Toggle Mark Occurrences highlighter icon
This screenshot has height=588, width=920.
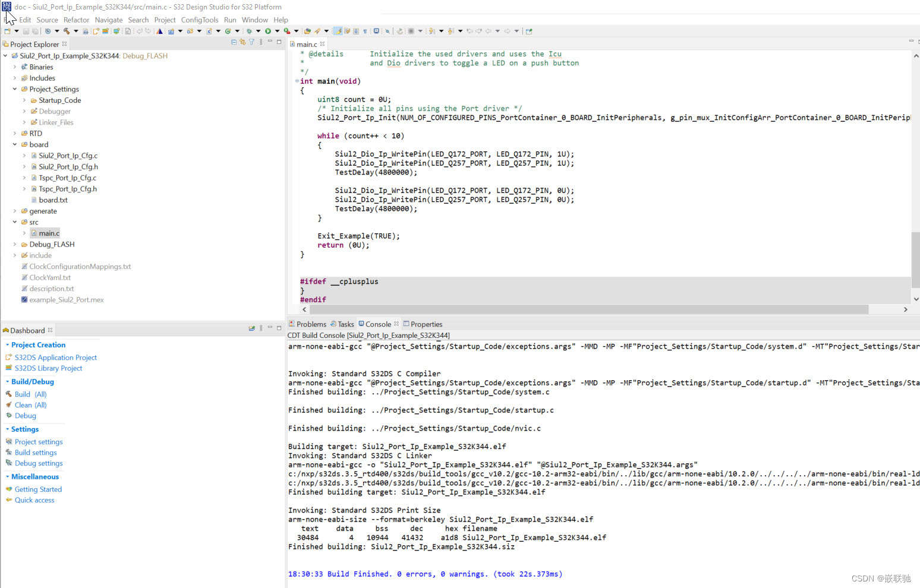click(338, 31)
